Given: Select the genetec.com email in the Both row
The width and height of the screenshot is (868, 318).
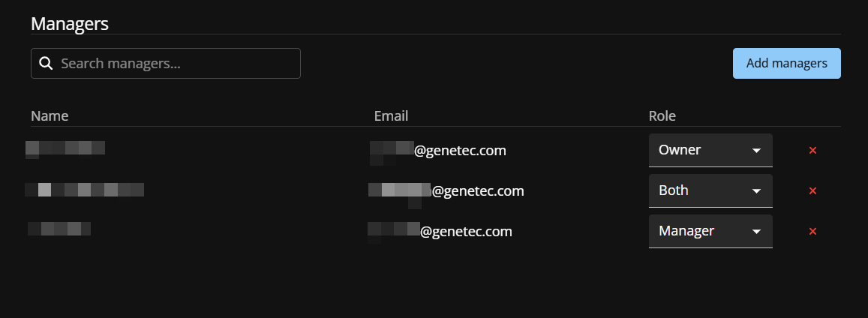Looking at the screenshot, I should click(447, 191).
